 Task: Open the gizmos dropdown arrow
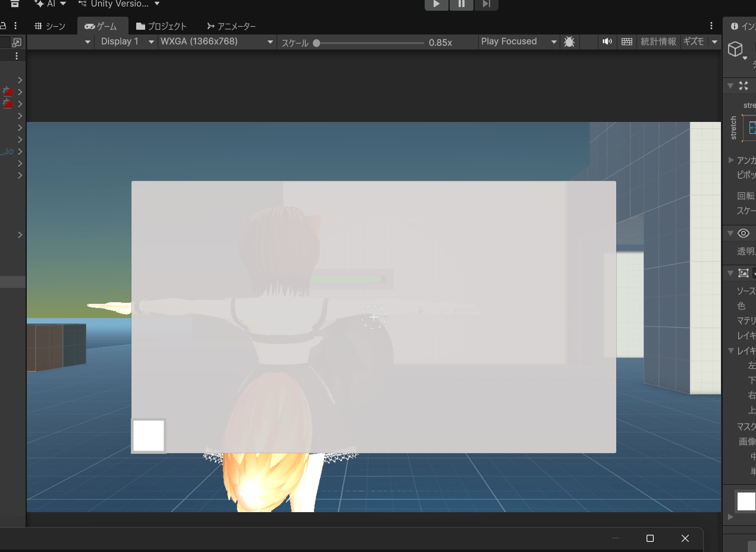(714, 42)
